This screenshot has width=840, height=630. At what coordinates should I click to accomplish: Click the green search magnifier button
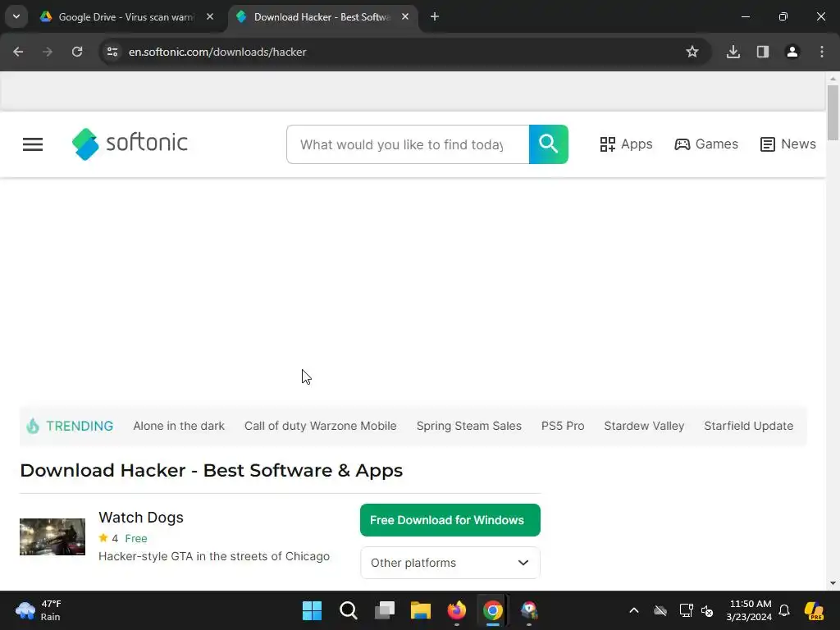click(548, 144)
